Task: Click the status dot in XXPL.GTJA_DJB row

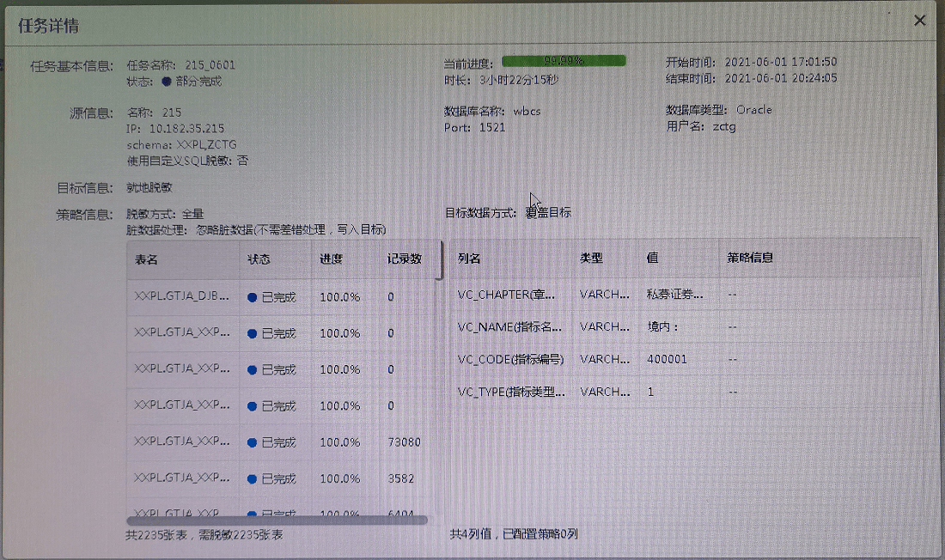Action: [x=252, y=297]
